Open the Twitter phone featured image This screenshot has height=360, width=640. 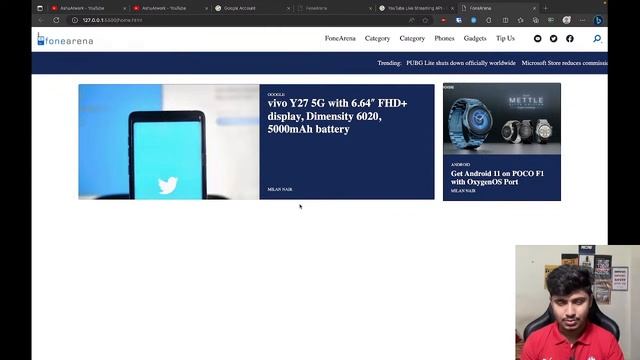(x=169, y=142)
